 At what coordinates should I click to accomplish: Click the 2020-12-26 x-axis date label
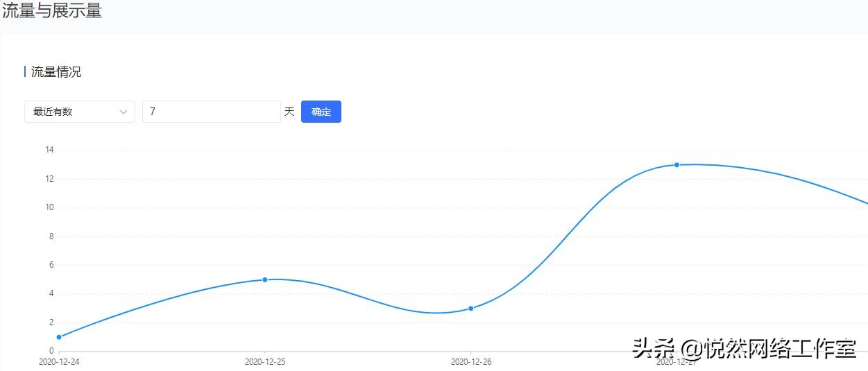pos(471,362)
